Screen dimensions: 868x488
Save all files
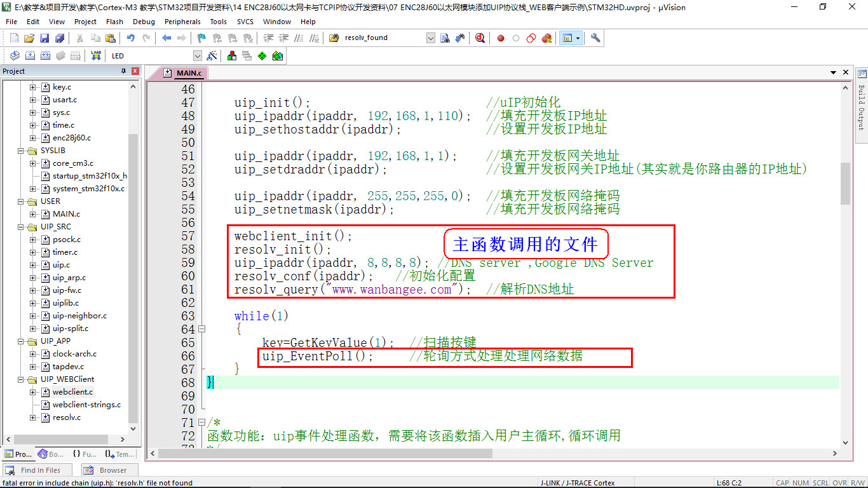coord(59,38)
